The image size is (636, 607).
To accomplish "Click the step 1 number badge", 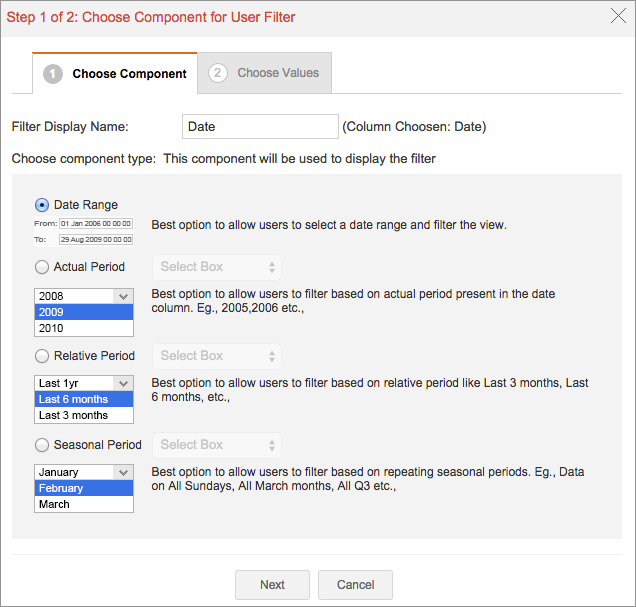I will 53,74.
